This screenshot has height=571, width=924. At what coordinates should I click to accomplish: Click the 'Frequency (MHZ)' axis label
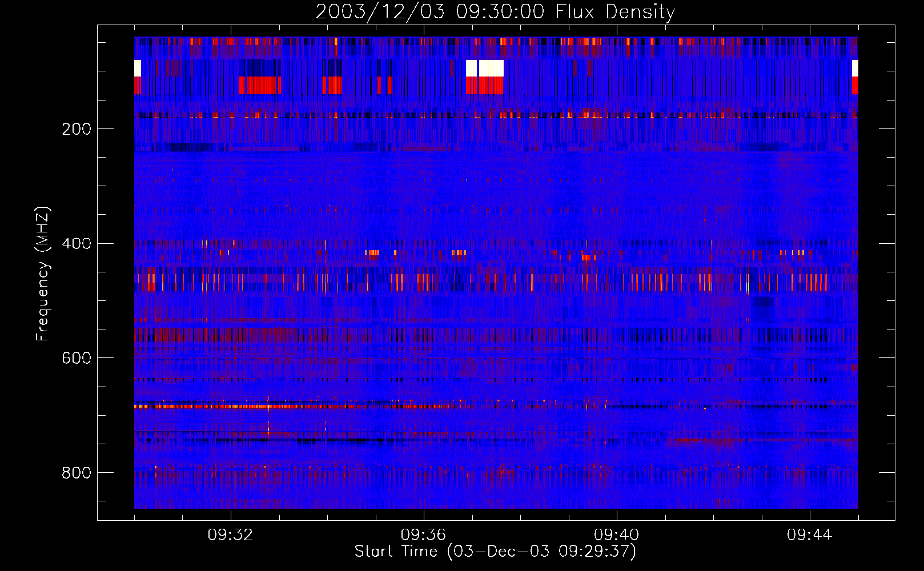click(43, 274)
